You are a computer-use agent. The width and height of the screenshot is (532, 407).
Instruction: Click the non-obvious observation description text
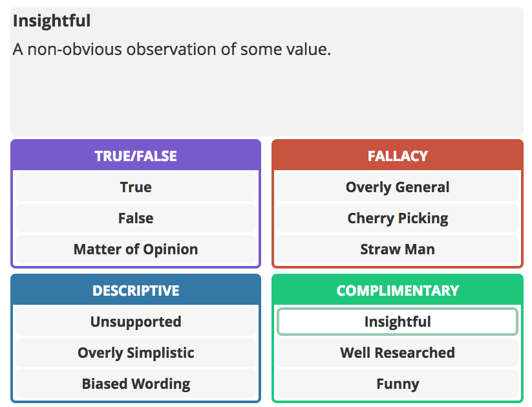coord(172,49)
